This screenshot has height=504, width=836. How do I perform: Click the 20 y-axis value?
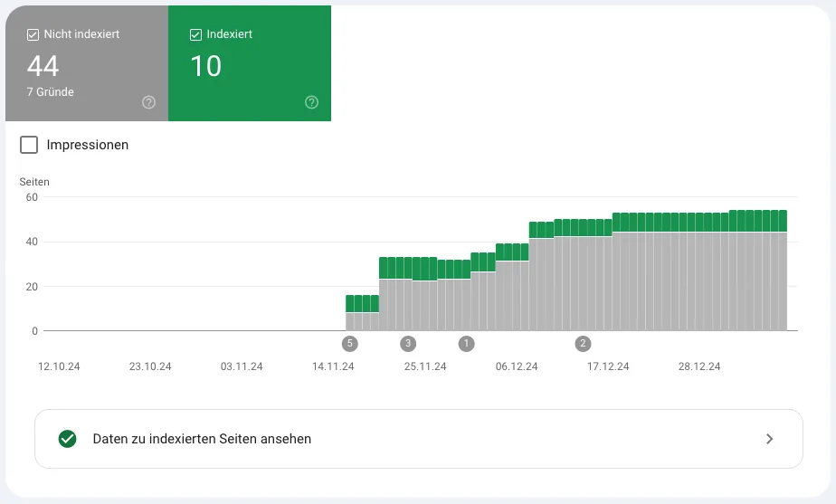point(32,287)
